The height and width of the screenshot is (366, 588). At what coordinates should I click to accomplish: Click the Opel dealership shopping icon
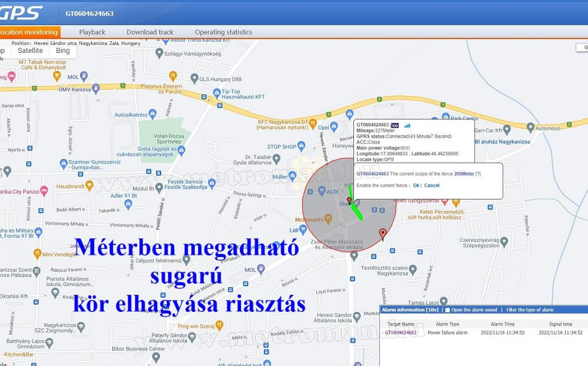coord(334,127)
